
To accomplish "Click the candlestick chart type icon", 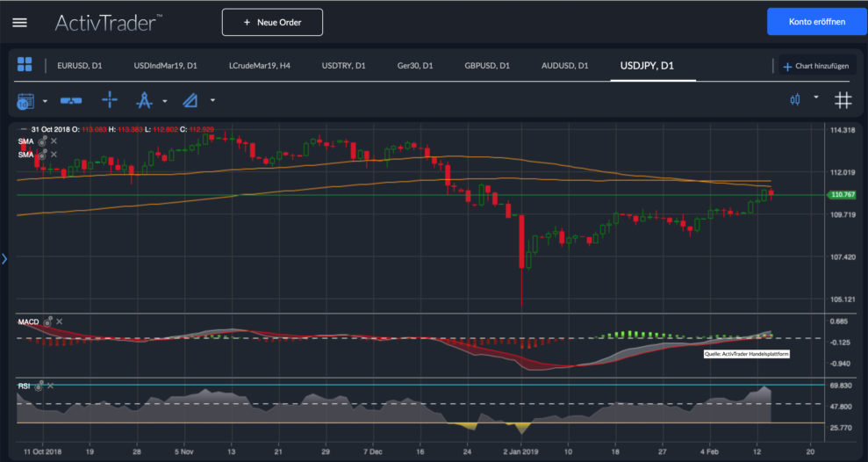I will pos(795,100).
